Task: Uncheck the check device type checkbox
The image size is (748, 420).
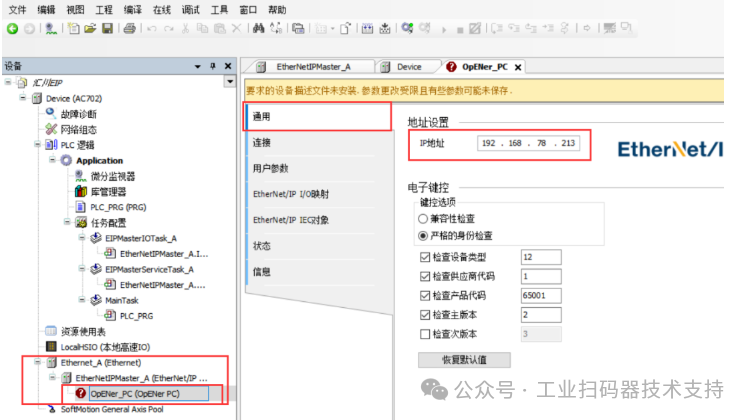Action: pyautogui.click(x=425, y=257)
